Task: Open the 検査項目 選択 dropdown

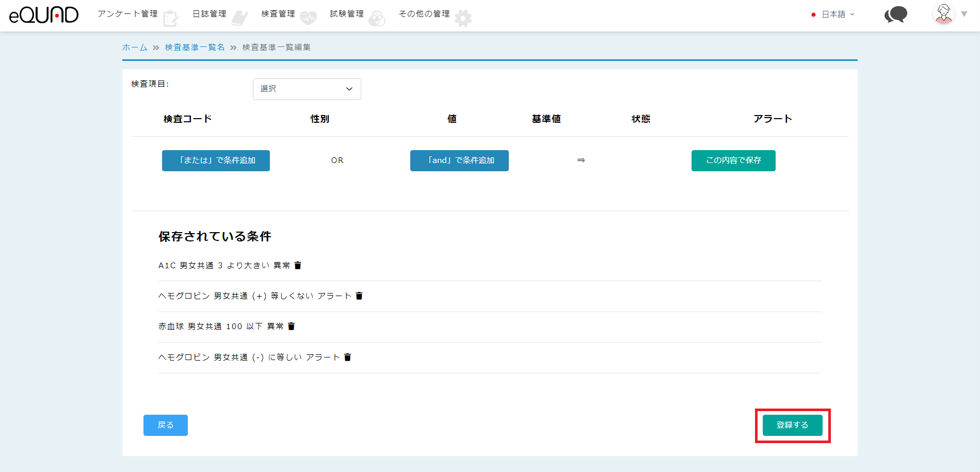Action: click(307, 89)
